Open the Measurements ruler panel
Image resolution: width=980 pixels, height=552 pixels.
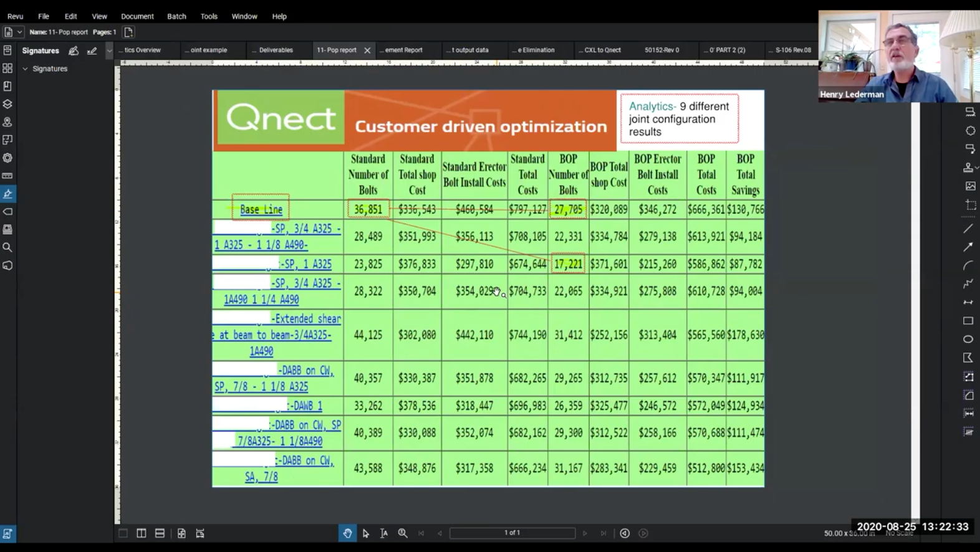7,176
